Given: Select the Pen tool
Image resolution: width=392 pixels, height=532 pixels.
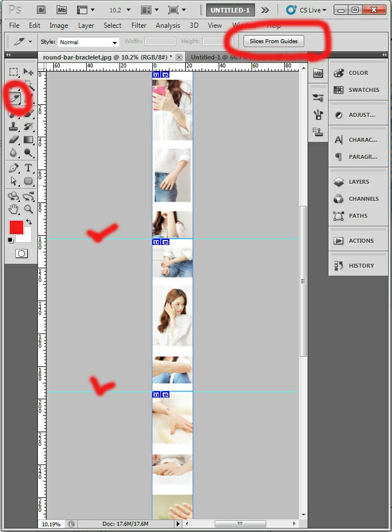Looking at the screenshot, I should coord(14,168).
